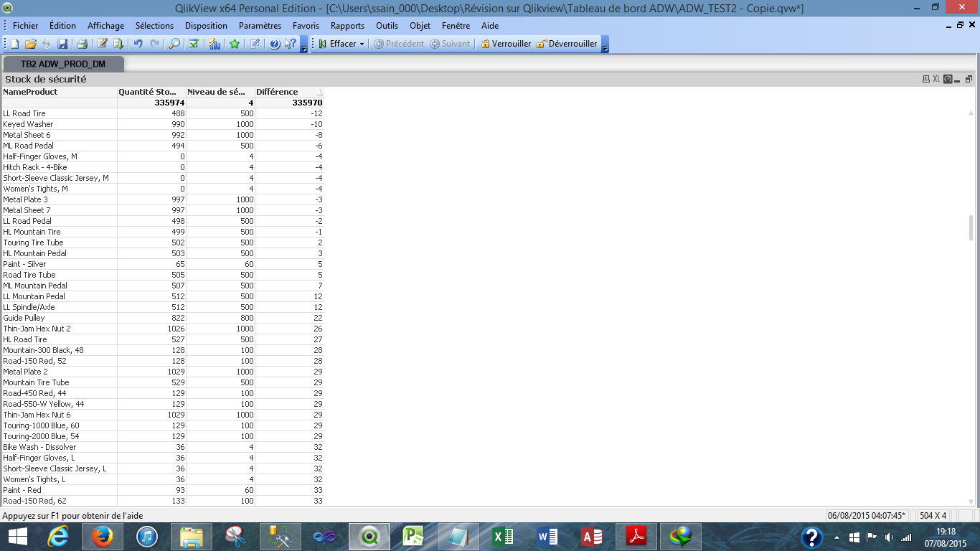Sort by the Différence column header
The width and height of the screenshot is (980, 551).
[x=290, y=92]
